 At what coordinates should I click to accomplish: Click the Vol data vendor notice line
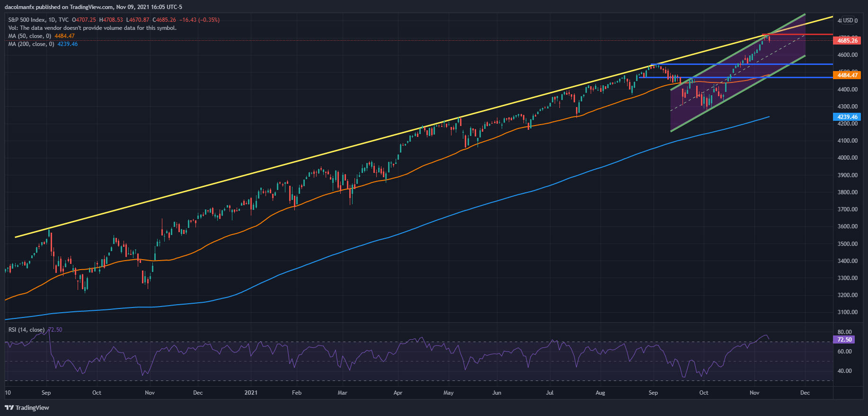[x=92, y=28]
